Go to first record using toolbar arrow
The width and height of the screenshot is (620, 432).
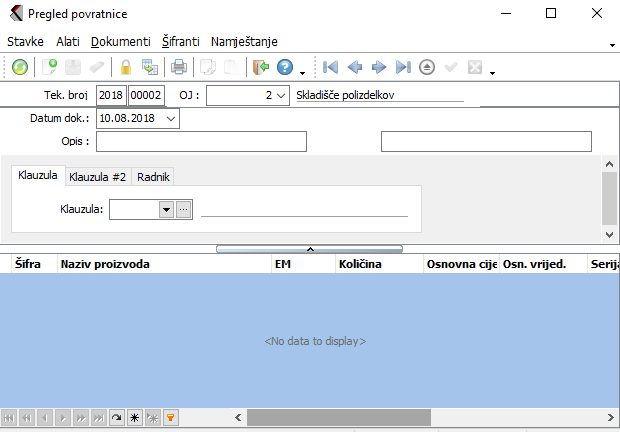[330, 68]
